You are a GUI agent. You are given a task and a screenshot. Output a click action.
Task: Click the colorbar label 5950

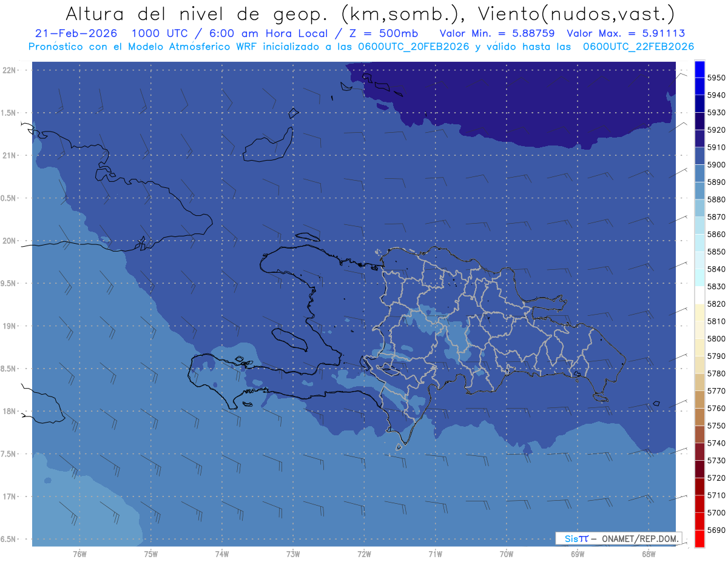click(x=716, y=78)
